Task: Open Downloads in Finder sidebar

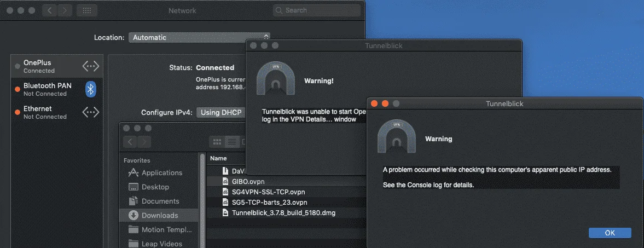Action: [159, 215]
